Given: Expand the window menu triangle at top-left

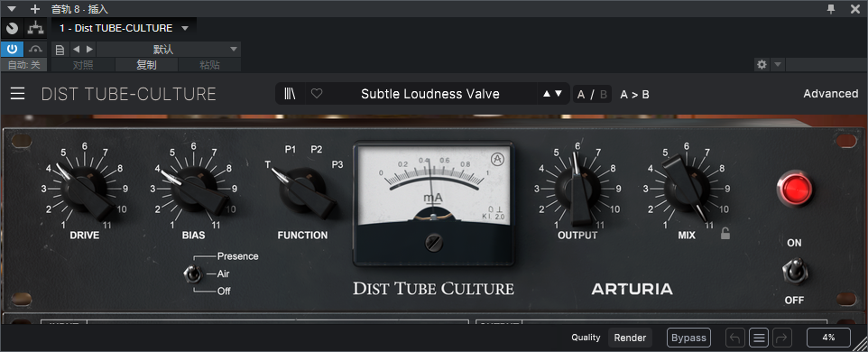Looking at the screenshot, I should click(x=13, y=9).
